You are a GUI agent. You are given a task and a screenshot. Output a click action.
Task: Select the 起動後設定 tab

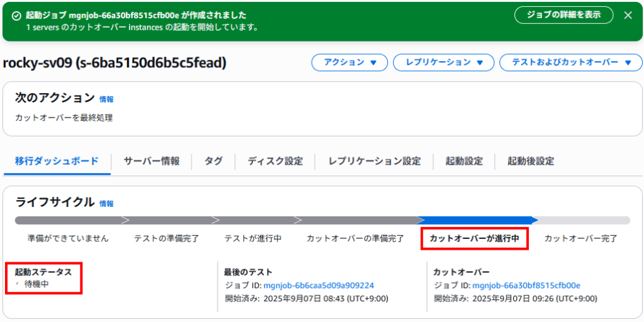(x=531, y=161)
